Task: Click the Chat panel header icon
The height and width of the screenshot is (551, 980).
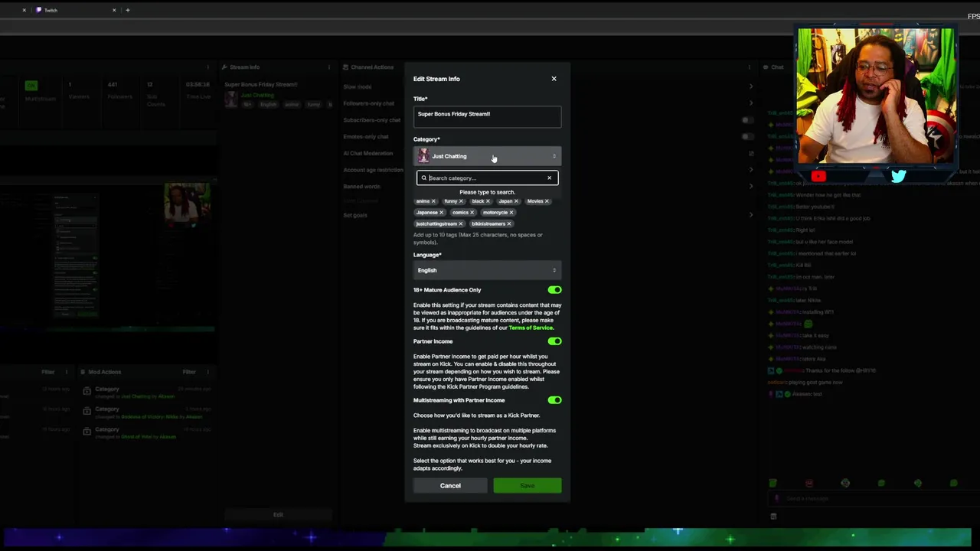Action: point(766,67)
